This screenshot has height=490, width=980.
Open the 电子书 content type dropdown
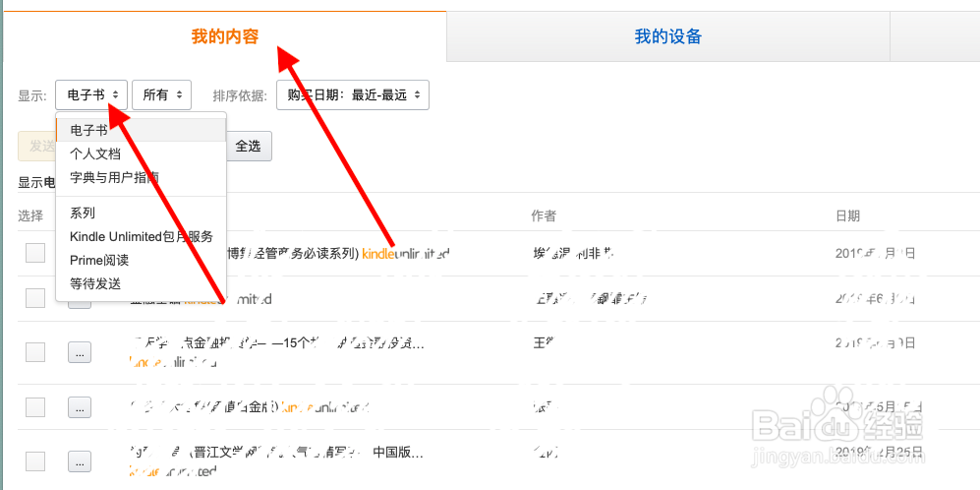click(x=91, y=95)
